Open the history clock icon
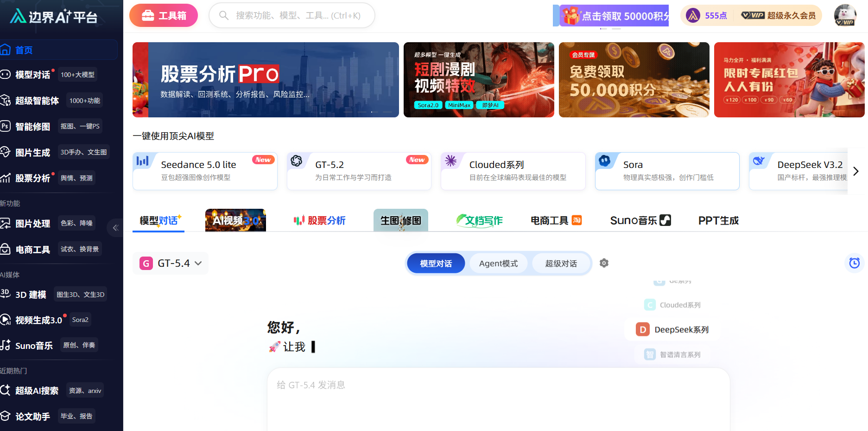Image resolution: width=868 pixels, height=431 pixels. point(854,263)
